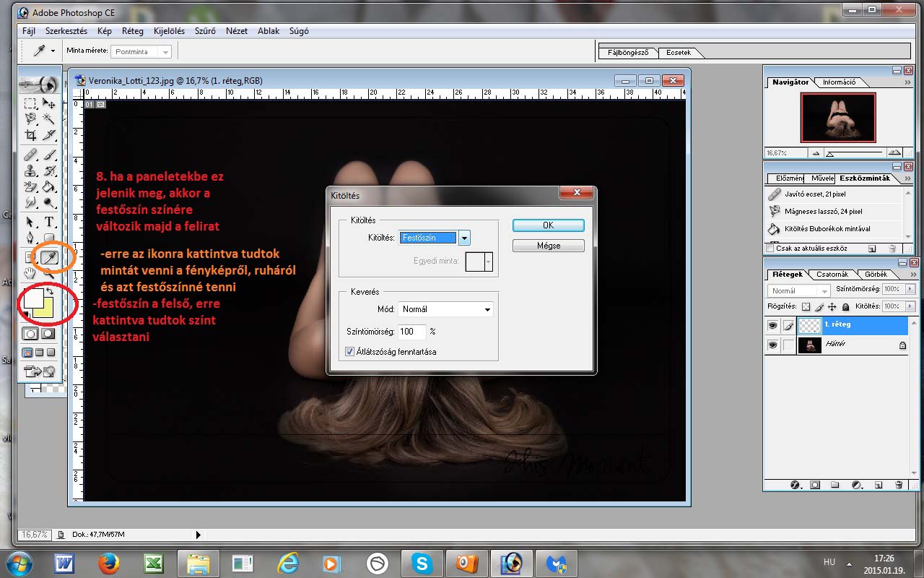The width and height of the screenshot is (924, 578).
Task: Select the Hand tool
Action: pos(30,274)
